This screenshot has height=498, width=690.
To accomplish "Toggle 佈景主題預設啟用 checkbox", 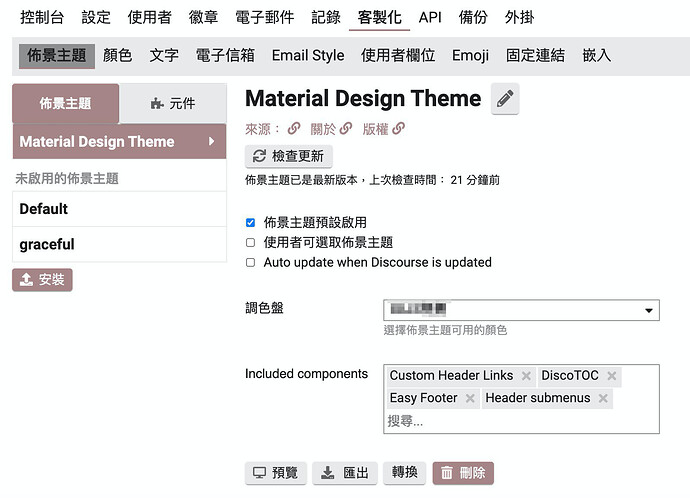I will [250, 223].
